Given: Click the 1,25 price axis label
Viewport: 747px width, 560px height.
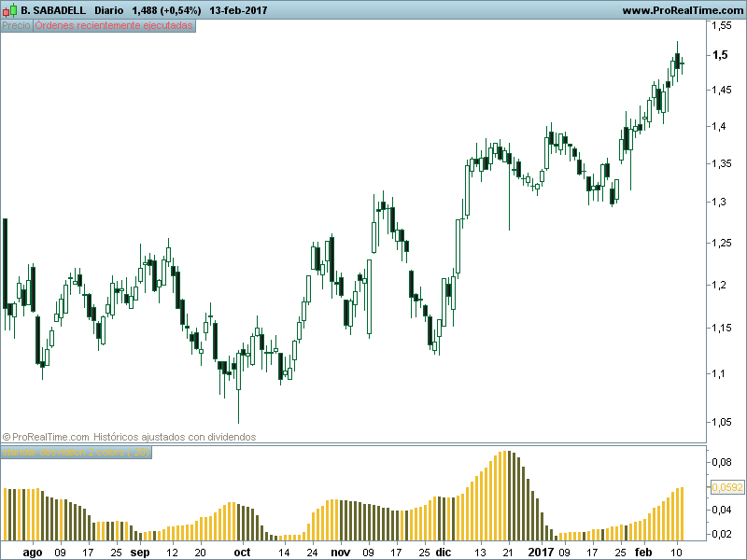Looking at the screenshot, I should (721, 243).
